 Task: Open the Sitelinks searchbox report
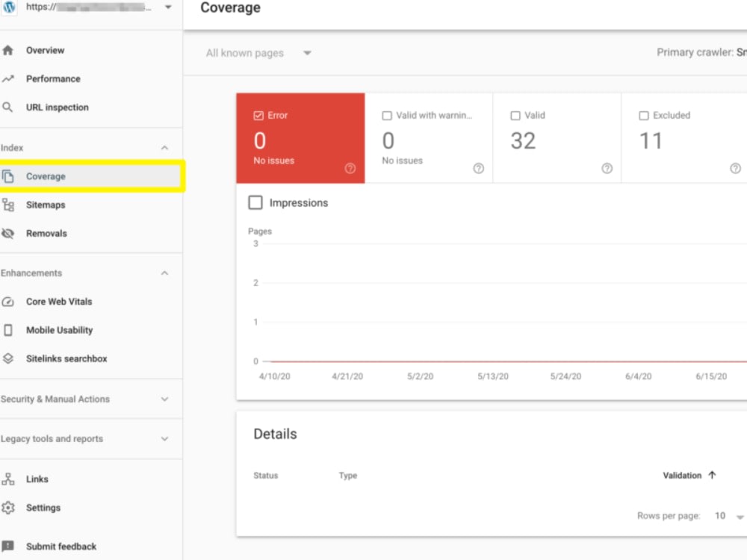(x=64, y=358)
